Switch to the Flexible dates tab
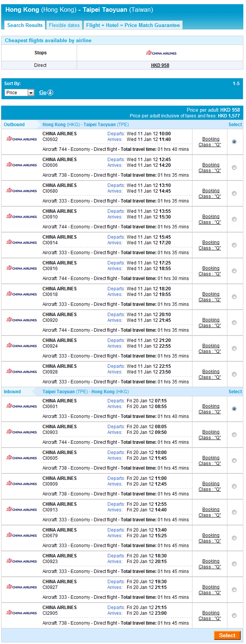The image size is (246, 644). point(64,25)
